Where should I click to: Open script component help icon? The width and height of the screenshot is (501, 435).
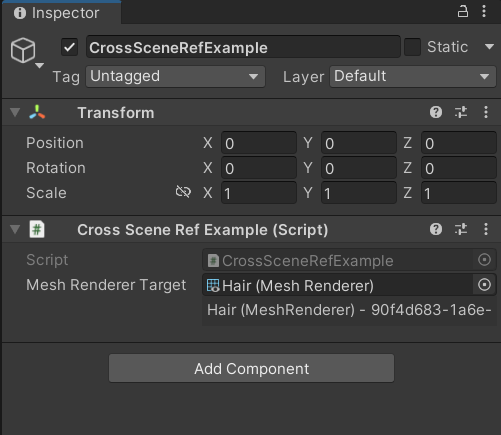[x=436, y=229]
